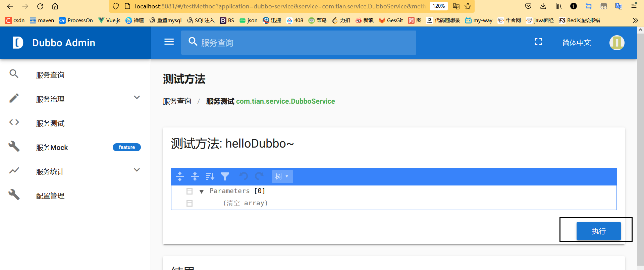644x270 pixels.
Task: Open the 简体中文 language menu
Action: click(x=577, y=43)
